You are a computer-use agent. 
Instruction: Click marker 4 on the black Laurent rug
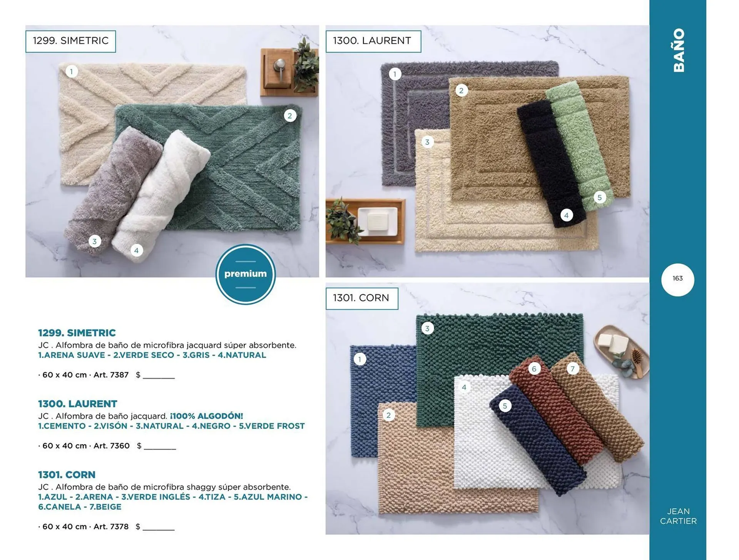tap(566, 215)
